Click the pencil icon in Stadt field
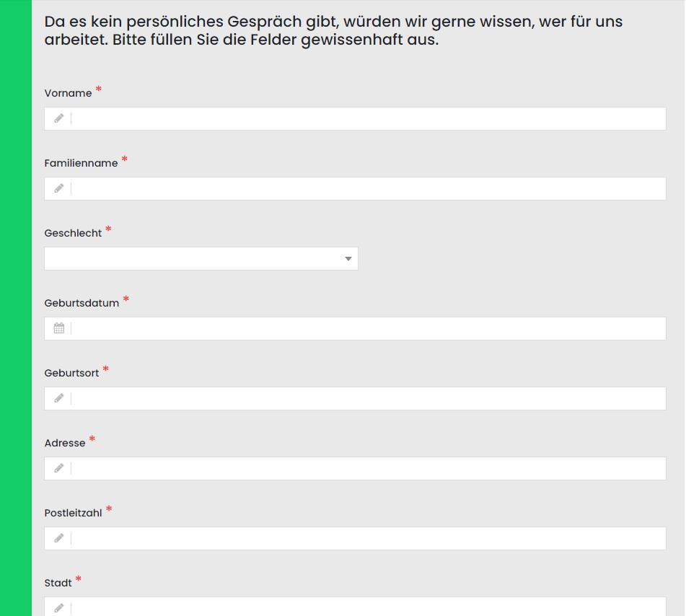686x616 pixels. (x=58, y=608)
